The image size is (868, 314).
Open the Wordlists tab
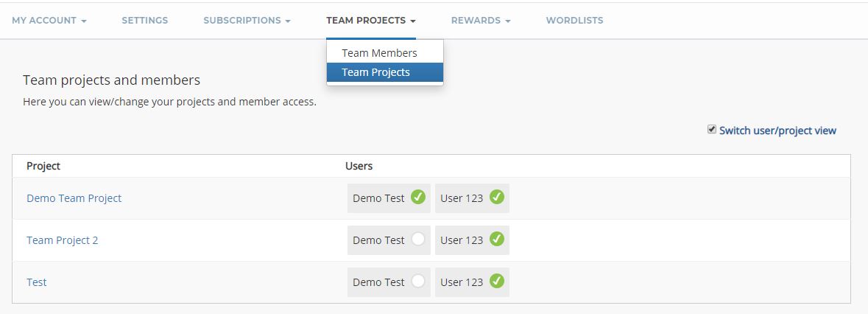[x=574, y=21]
